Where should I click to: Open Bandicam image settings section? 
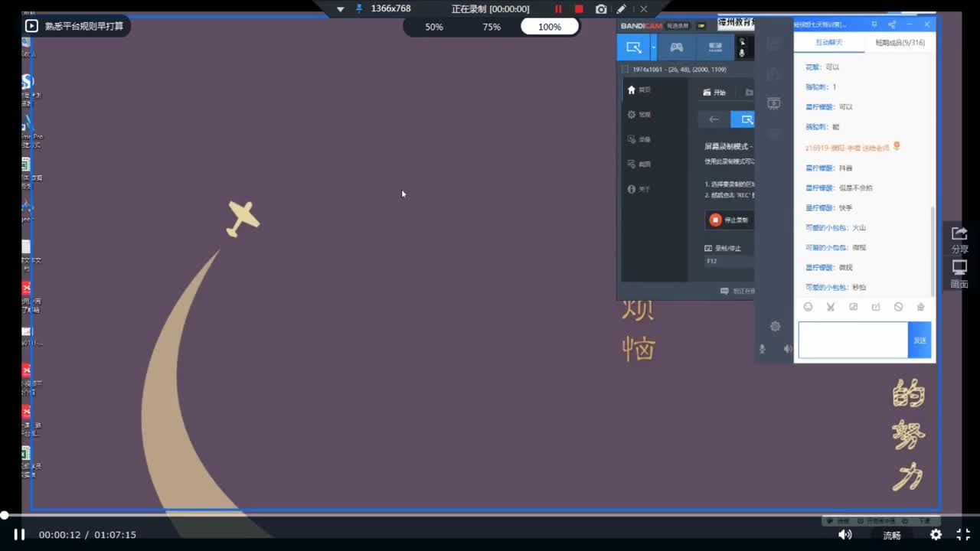tap(639, 164)
